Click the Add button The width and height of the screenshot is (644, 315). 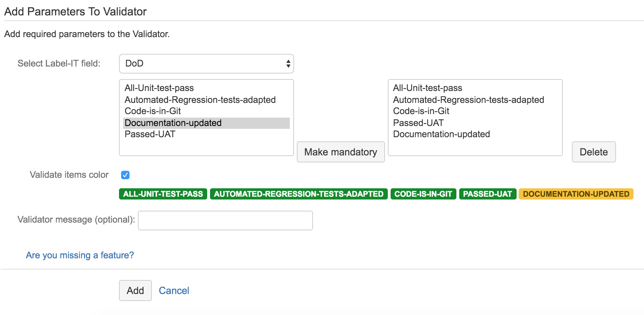pyautogui.click(x=135, y=290)
